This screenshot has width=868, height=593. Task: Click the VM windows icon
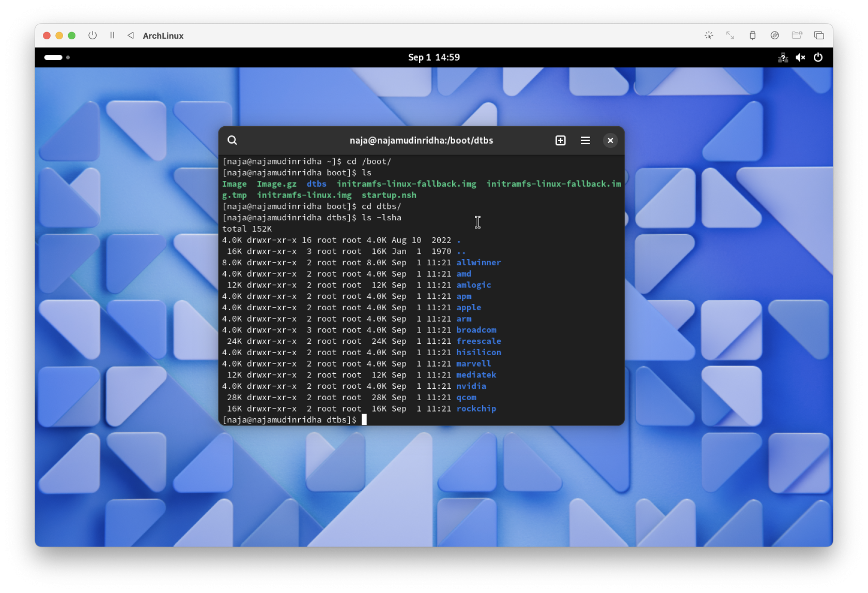819,35
